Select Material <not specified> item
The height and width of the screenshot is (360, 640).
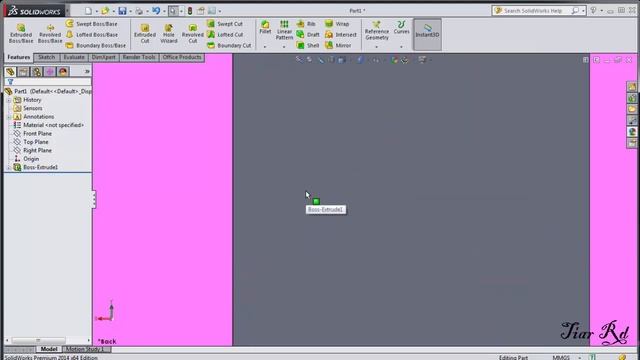pyautogui.click(x=53, y=125)
